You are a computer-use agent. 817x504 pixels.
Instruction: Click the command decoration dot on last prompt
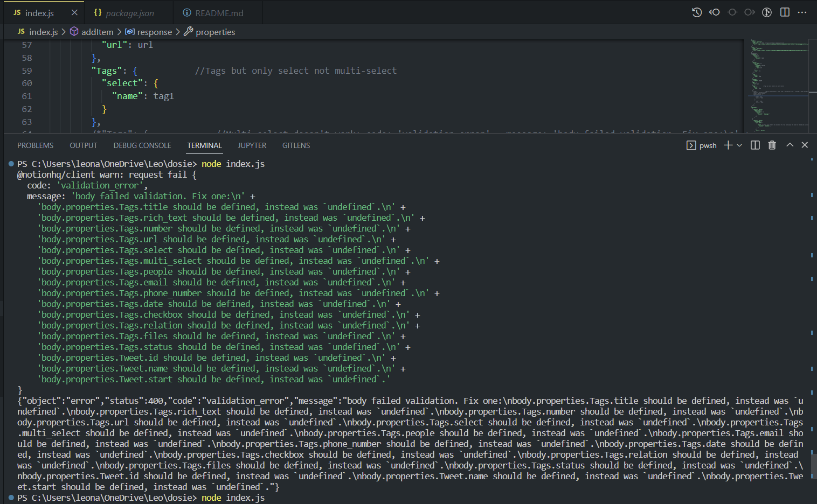click(x=11, y=498)
